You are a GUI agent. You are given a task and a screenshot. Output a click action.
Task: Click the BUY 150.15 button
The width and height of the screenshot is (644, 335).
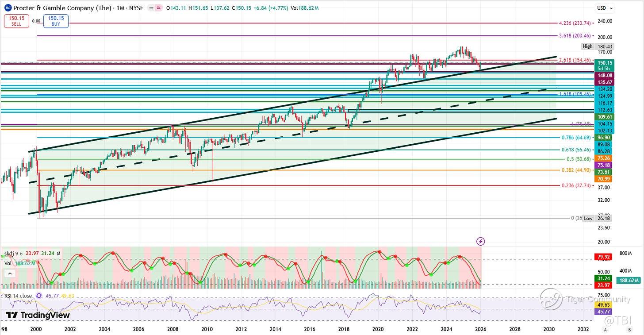(x=56, y=21)
